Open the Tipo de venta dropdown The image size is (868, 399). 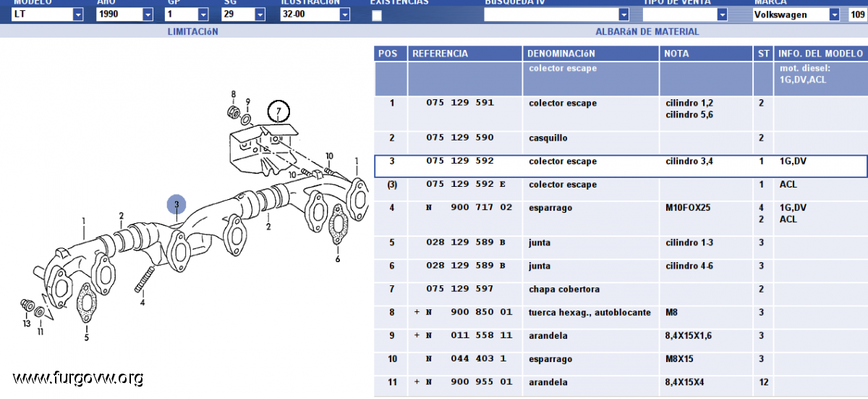pyautogui.click(x=685, y=14)
